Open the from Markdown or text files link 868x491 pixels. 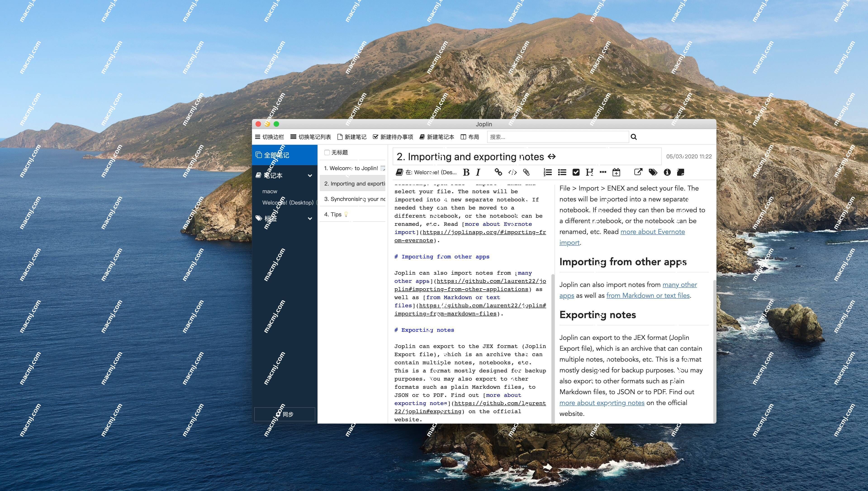pyautogui.click(x=648, y=296)
